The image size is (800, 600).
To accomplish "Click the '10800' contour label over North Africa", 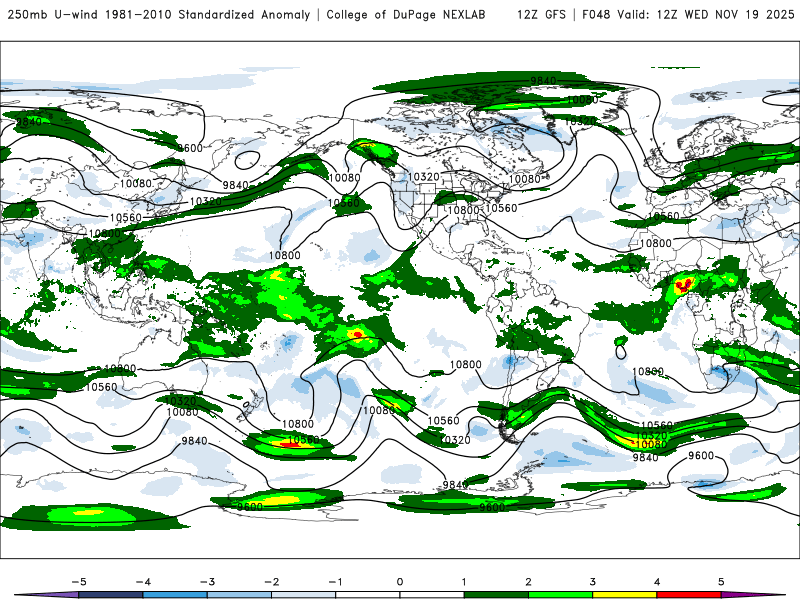I will click(x=656, y=243).
